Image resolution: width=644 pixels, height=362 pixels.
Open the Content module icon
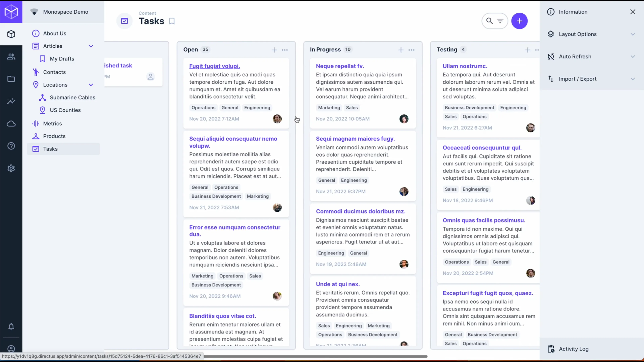click(x=11, y=34)
